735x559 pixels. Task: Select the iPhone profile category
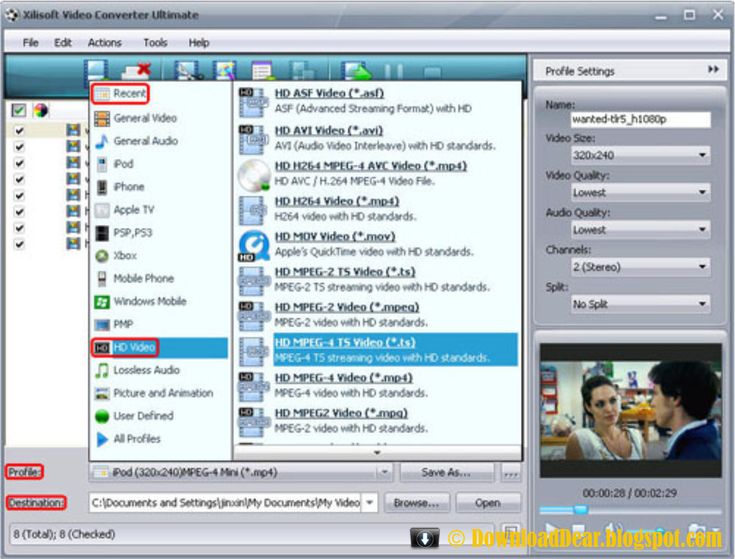pos(129,187)
